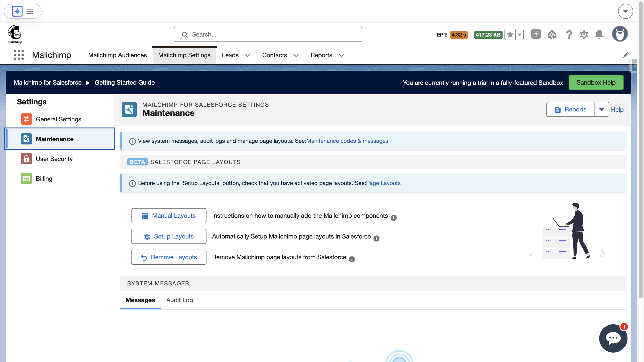Open the Trailhead guidance icon

click(552, 34)
